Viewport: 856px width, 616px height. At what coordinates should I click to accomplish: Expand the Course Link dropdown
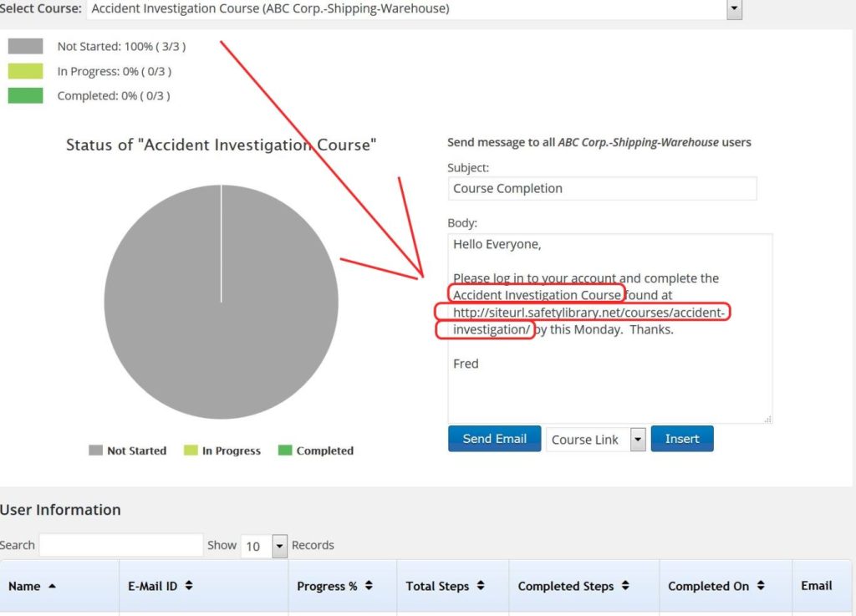pos(637,440)
